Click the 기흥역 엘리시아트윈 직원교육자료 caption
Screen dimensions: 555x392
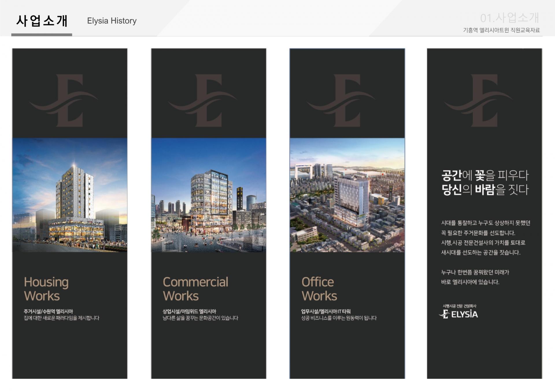click(x=501, y=30)
